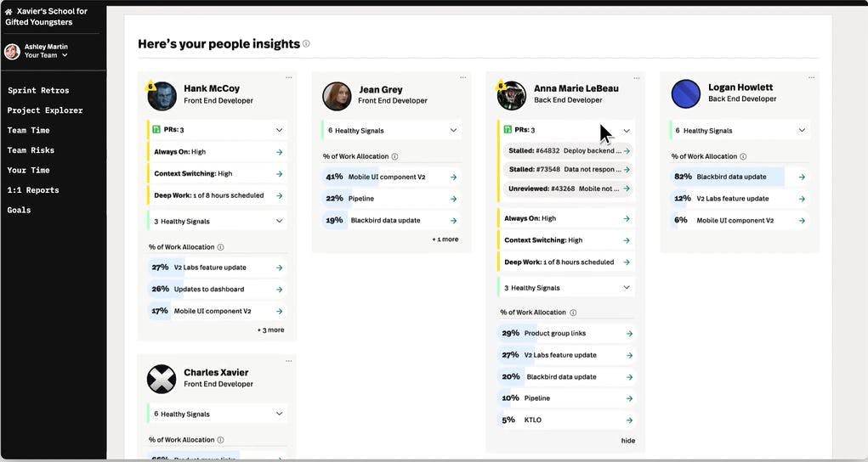Expand Charles Xavier's 6 Healthy Signals

tap(279, 414)
